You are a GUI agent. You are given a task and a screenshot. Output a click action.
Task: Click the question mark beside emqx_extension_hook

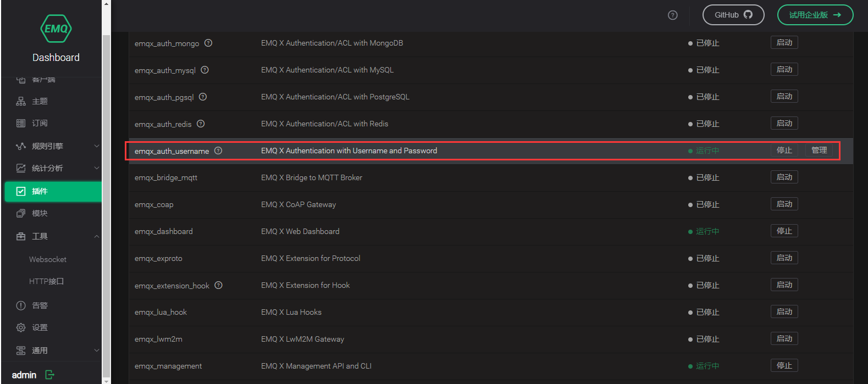coord(218,285)
